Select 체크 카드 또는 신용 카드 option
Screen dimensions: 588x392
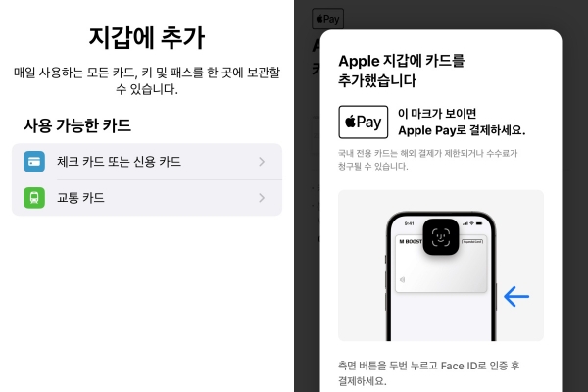tap(147, 162)
